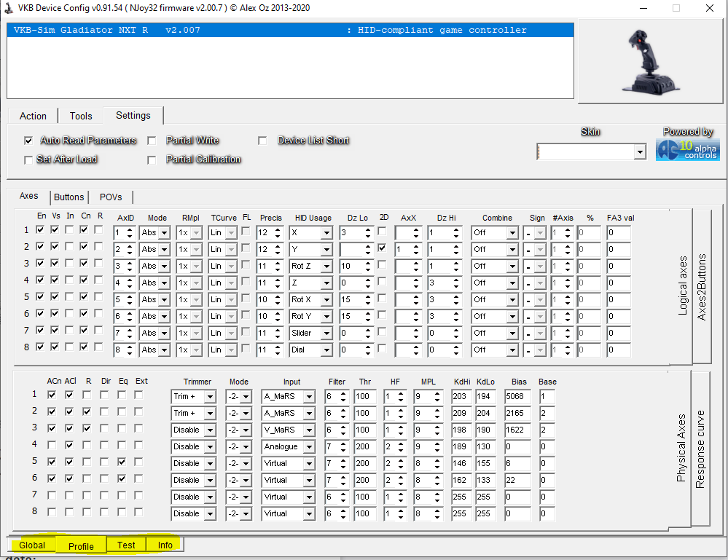Open the Info tab at bottom
Viewport: 728px width, 560px height.
point(165,545)
